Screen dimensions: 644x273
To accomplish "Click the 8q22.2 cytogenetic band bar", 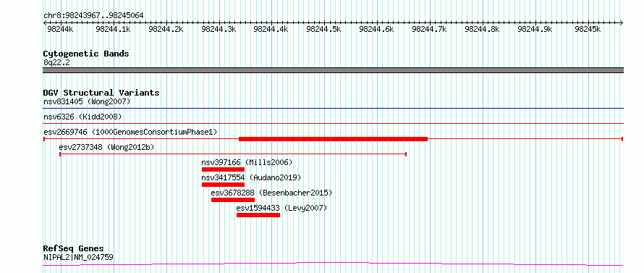I will (x=333, y=70).
